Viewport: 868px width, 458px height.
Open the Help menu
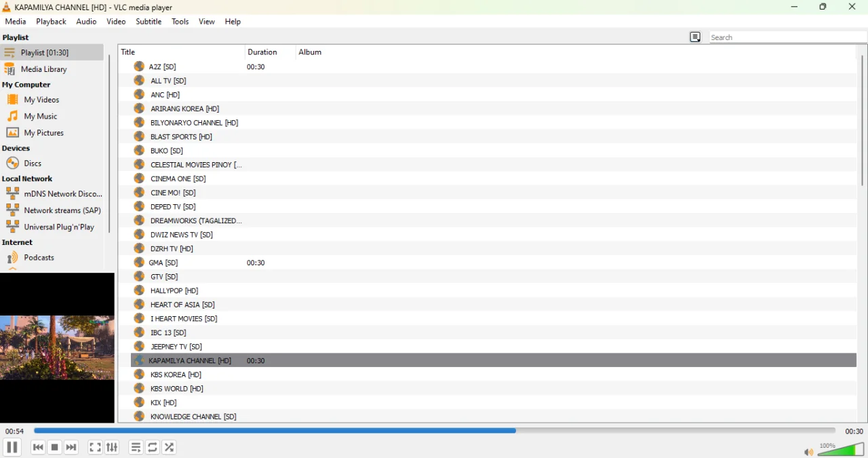pos(233,22)
